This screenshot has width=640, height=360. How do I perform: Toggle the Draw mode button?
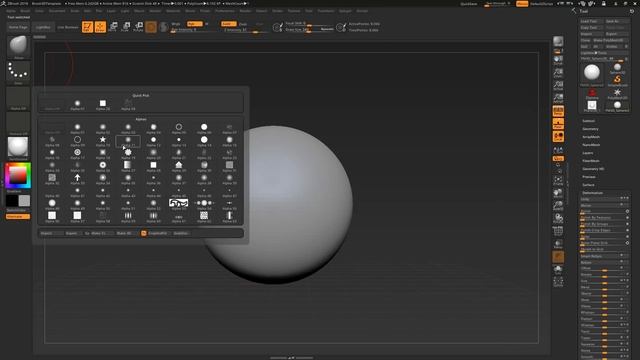click(100, 27)
